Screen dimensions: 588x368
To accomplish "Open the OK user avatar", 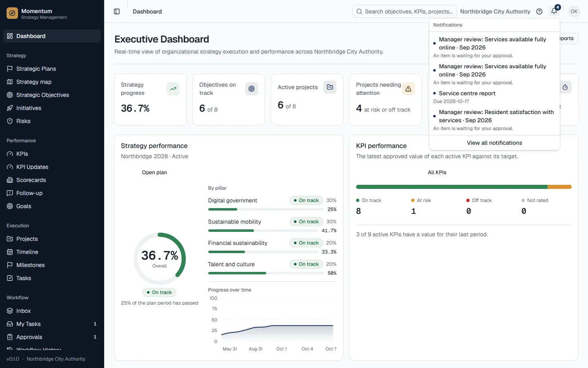I will tap(574, 11).
